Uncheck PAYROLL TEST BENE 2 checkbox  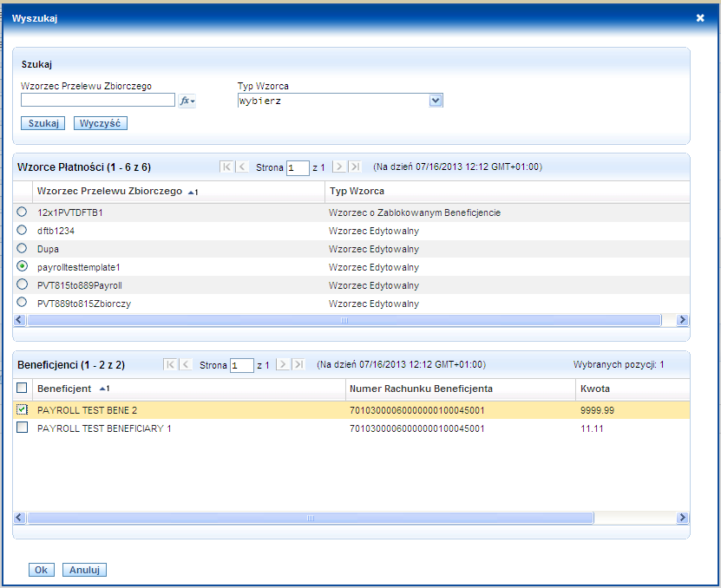[x=22, y=409]
